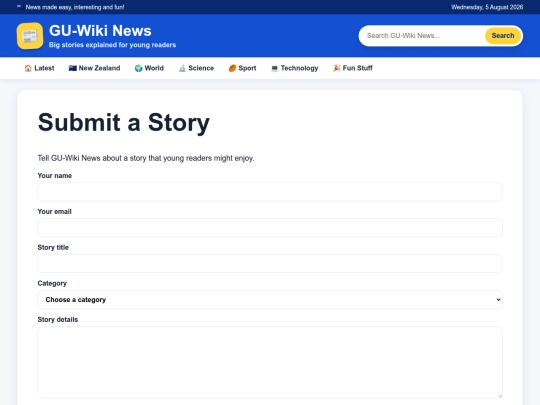Expand the Choose a category dropdown

pyautogui.click(x=270, y=300)
